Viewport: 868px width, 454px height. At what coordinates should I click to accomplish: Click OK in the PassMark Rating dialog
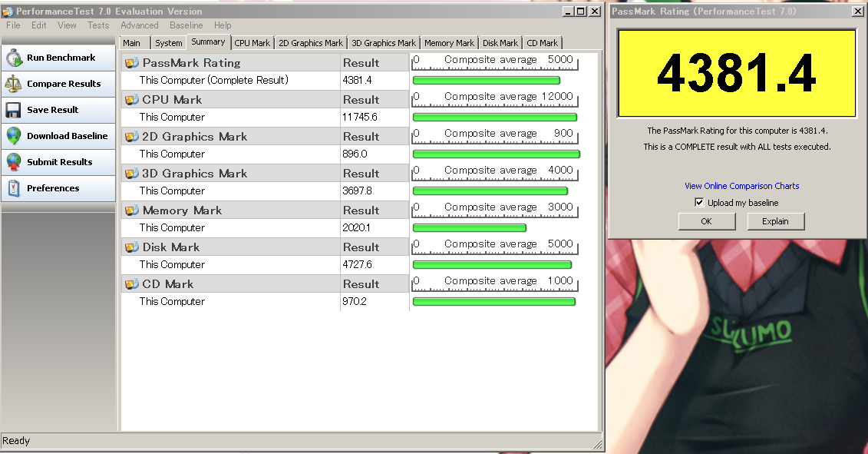(x=707, y=221)
